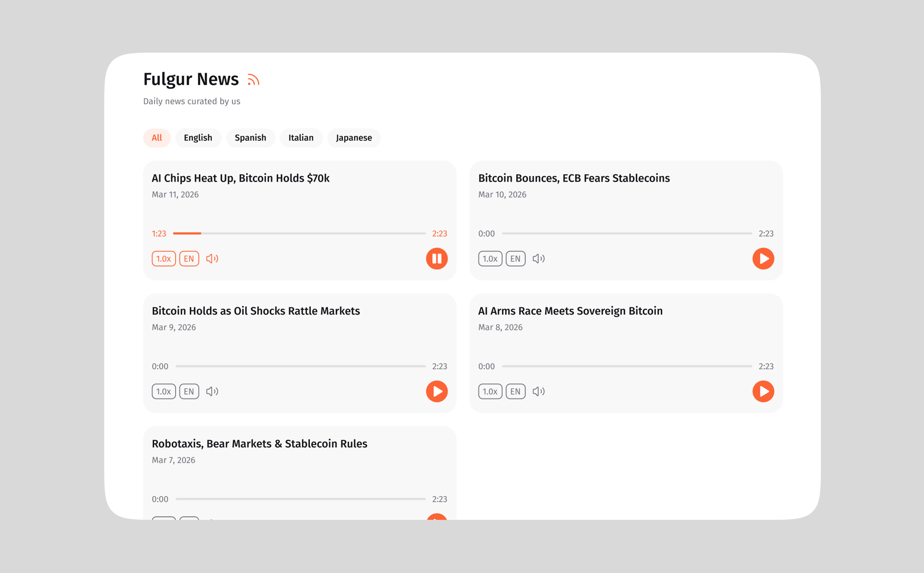
Task: Change 1.0x speed on the AI Chips Heat Up card
Action: 164,258
